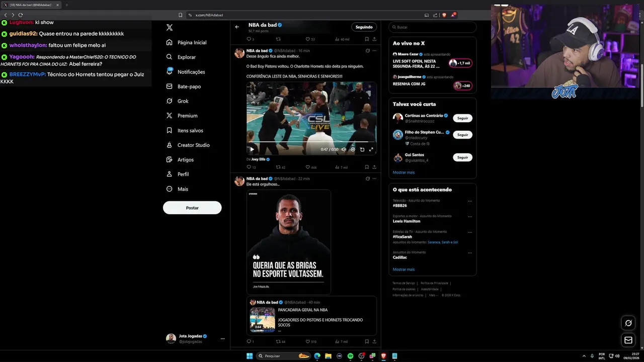Image resolution: width=644 pixels, height=362 pixels.
Task: Open options for #BBB26 trend
Action: pyautogui.click(x=470, y=201)
